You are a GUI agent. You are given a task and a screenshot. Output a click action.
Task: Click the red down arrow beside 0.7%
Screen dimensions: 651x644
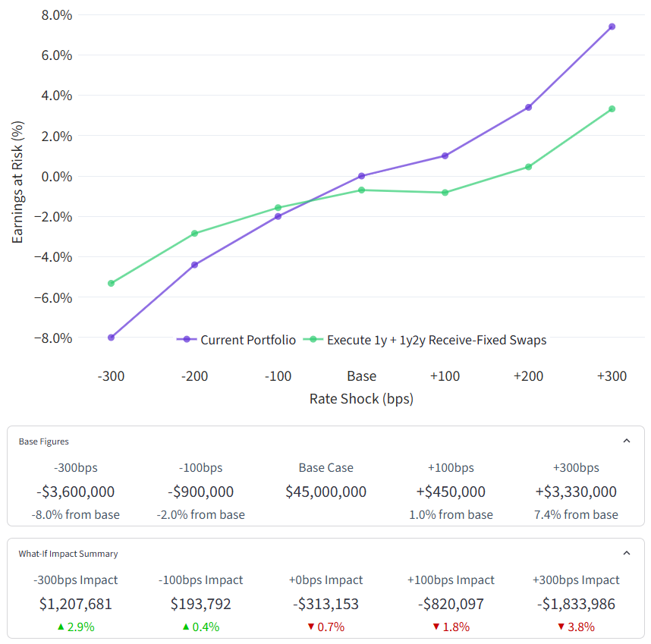click(x=311, y=627)
